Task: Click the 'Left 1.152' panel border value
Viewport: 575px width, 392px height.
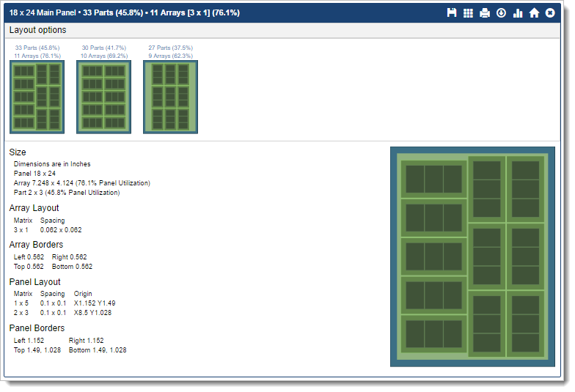Action: click(x=29, y=340)
